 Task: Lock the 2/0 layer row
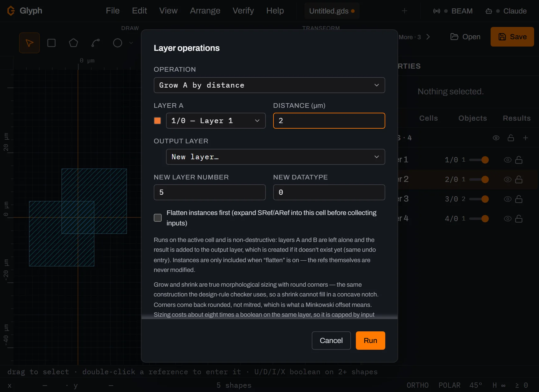tap(519, 179)
